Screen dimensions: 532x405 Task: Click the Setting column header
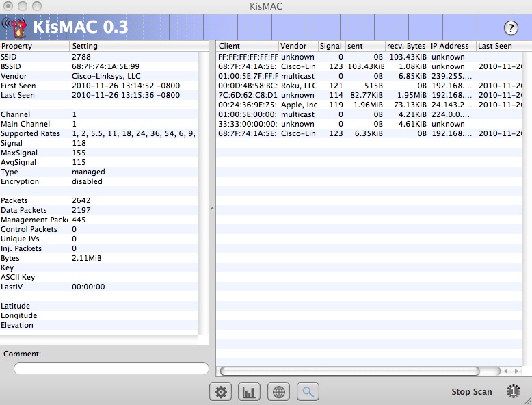(133, 46)
